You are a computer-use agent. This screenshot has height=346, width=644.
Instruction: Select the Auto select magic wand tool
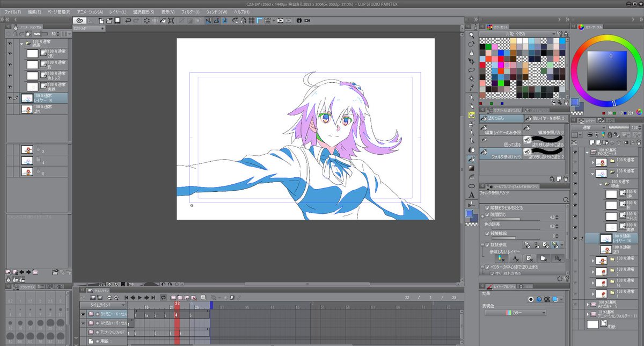471,79
